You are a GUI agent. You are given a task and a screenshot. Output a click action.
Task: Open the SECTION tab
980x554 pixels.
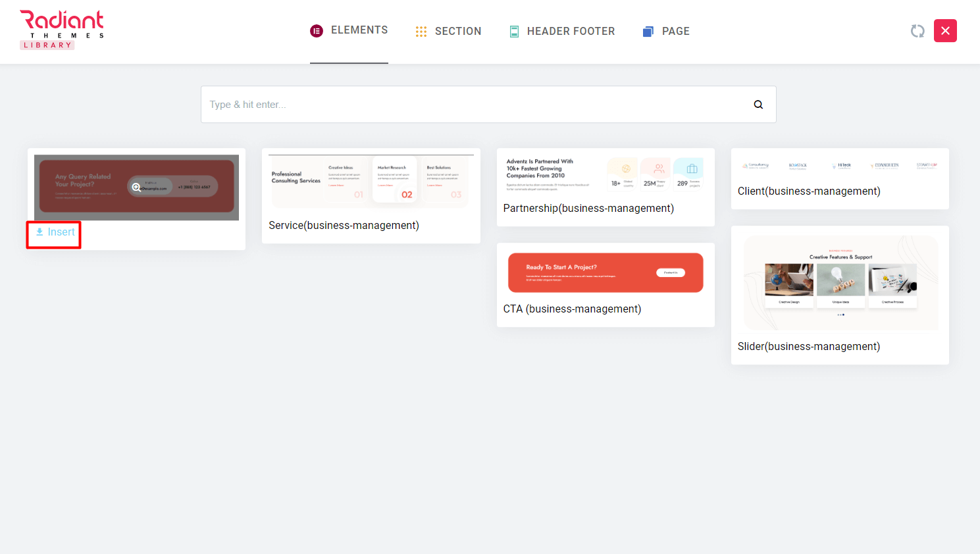[x=458, y=32]
